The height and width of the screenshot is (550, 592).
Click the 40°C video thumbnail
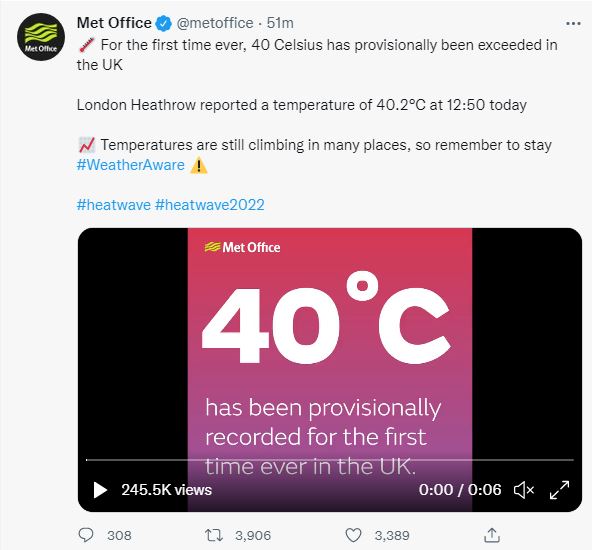[330, 369]
